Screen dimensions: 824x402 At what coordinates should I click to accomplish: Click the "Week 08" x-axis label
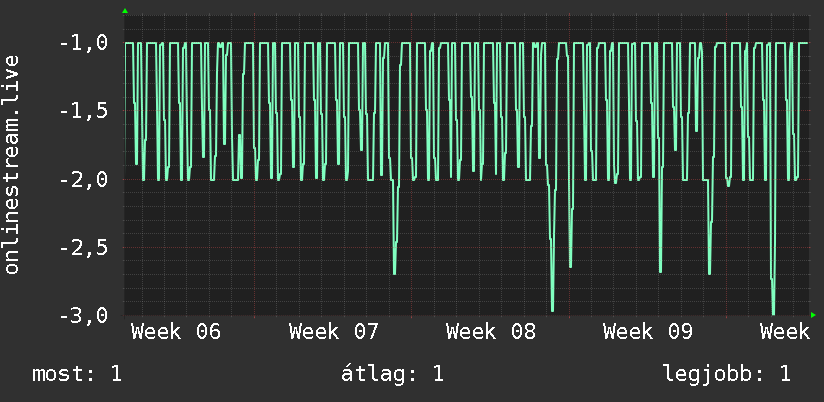coord(491,332)
